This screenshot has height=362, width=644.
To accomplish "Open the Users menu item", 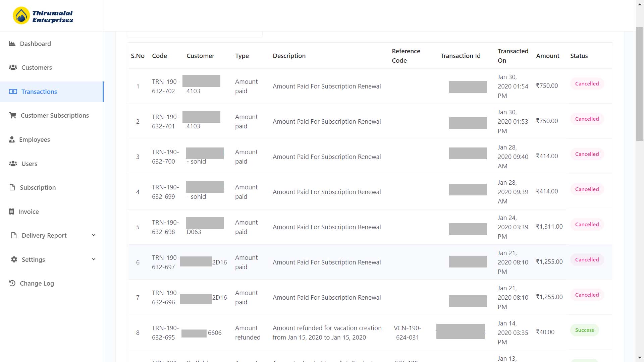I will point(29,164).
